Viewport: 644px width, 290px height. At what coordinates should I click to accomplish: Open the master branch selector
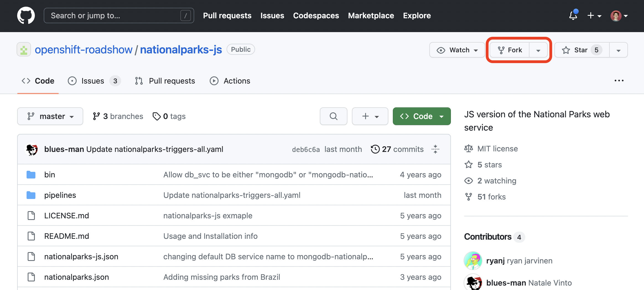[50, 116]
